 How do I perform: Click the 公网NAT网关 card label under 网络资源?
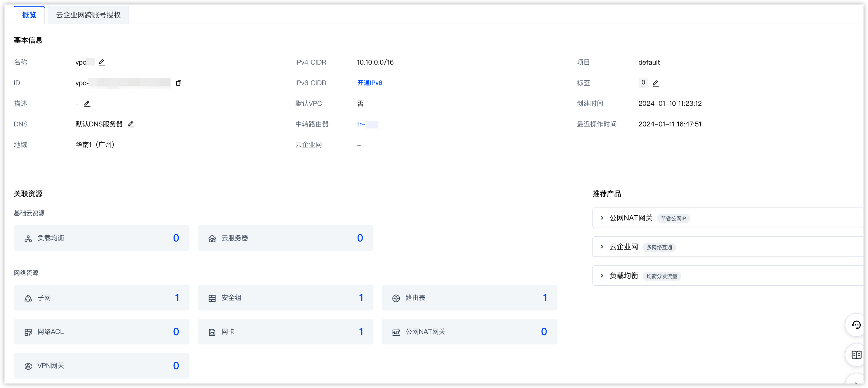pos(425,332)
